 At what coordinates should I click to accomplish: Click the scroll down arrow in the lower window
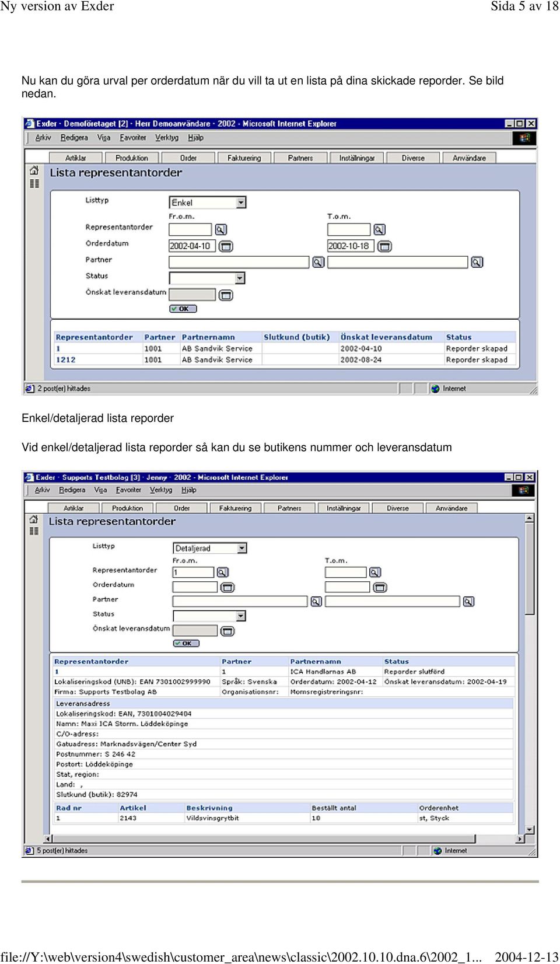point(529,829)
